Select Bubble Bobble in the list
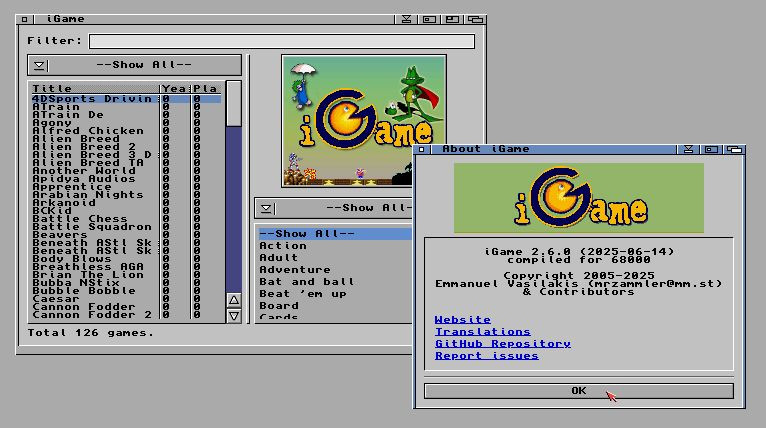The image size is (766, 428). (126, 291)
